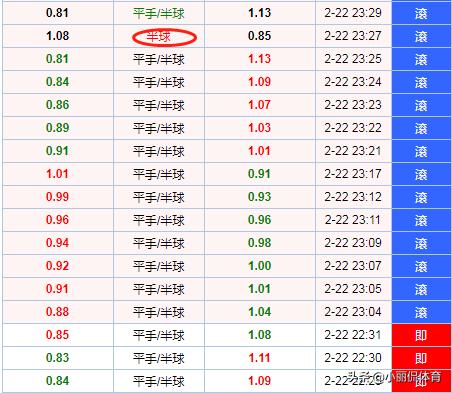Click the 滚 badge at 2-22 23:25
This screenshot has height=393, width=452.
click(x=421, y=59)
